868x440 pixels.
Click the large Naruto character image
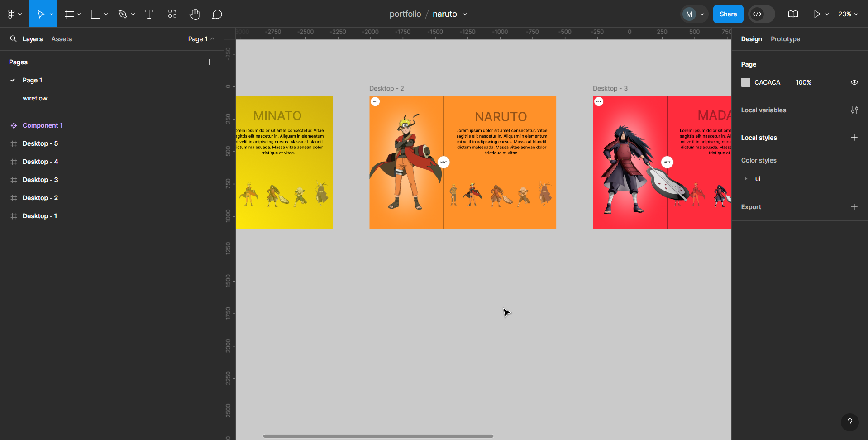(x=405, y=162)
